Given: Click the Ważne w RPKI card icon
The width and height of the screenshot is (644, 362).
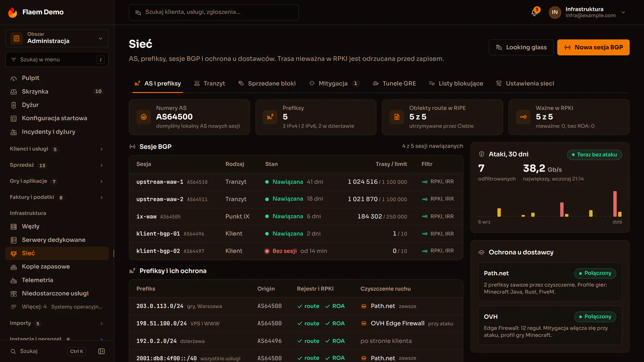Looking at the screenshot, I should click(x=523, y=117).
